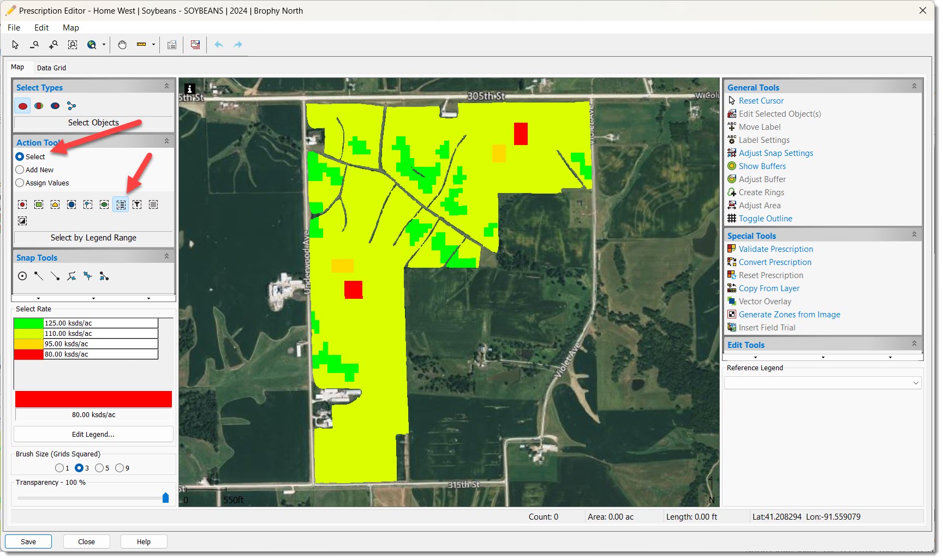Click the map info icon
943x560 pixels.
pyautogui.click(x=190, y=89)
